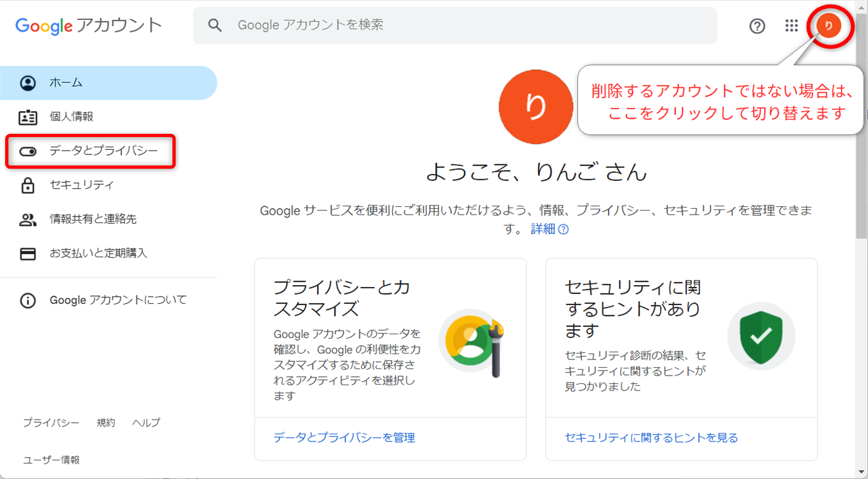The image size is (868, 479).
Task: Click the search magnifier icon
Action: 215,25
